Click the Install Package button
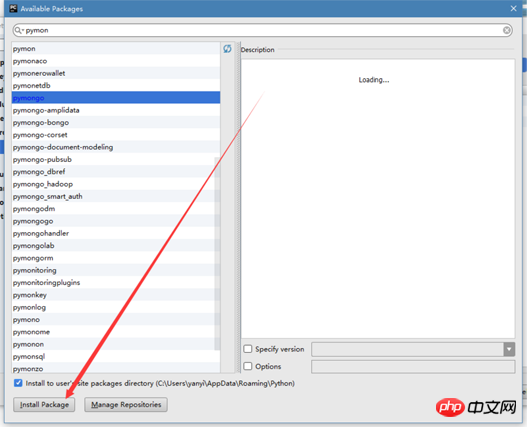The image size is (527, 427). pos(44,404)
